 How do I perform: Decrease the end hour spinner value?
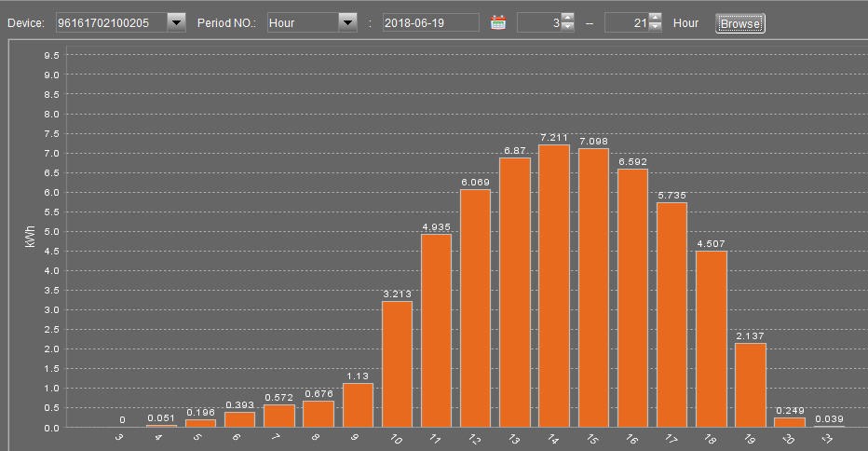655,28
